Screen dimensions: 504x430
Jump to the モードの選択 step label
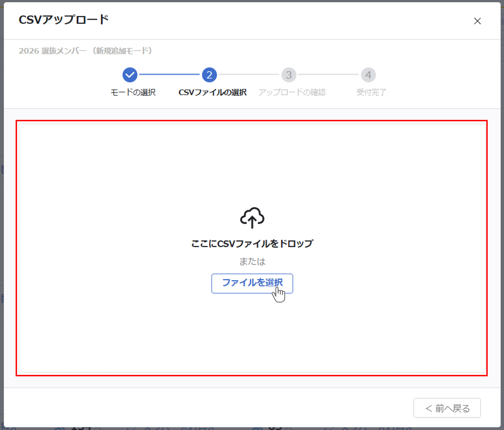click(133, 92)
